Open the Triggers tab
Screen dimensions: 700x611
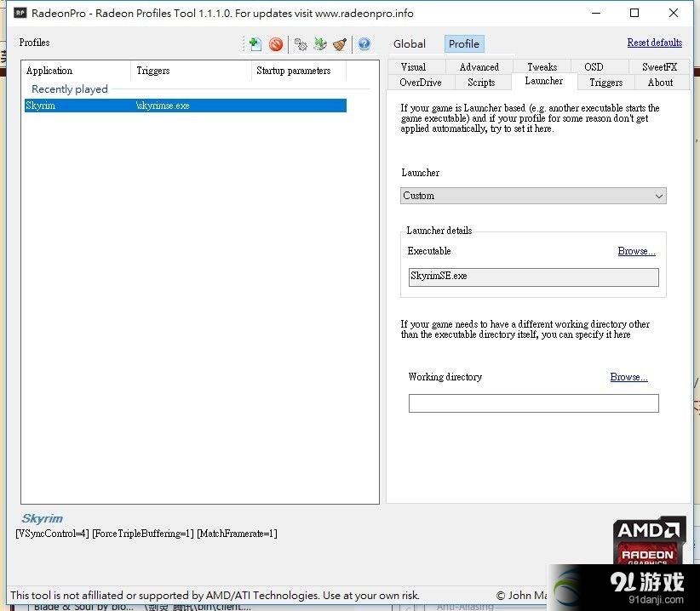[x=605, y=83]
